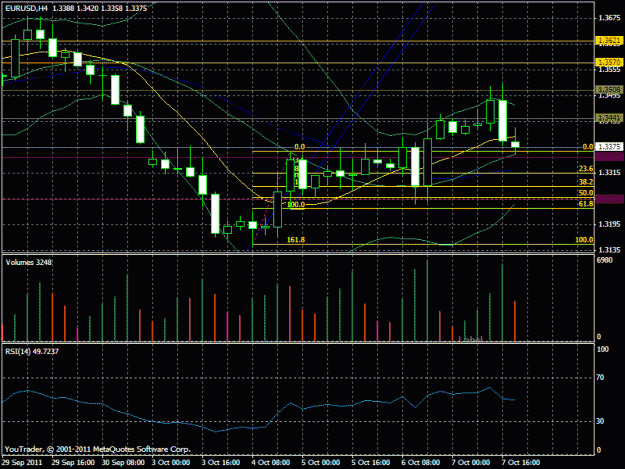Click the 1.3675 price scale label

click(609, 18)
